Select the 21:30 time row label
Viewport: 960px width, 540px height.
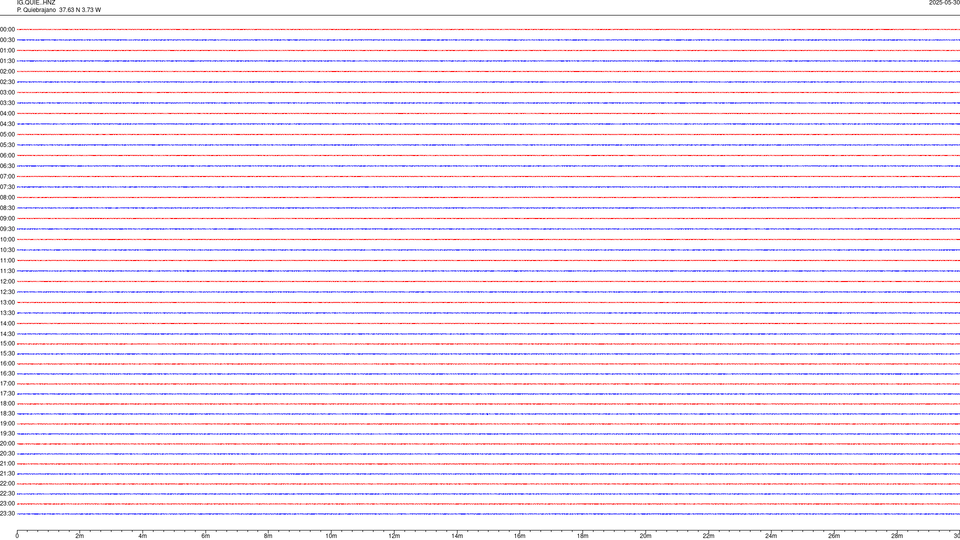pos(7,474)
